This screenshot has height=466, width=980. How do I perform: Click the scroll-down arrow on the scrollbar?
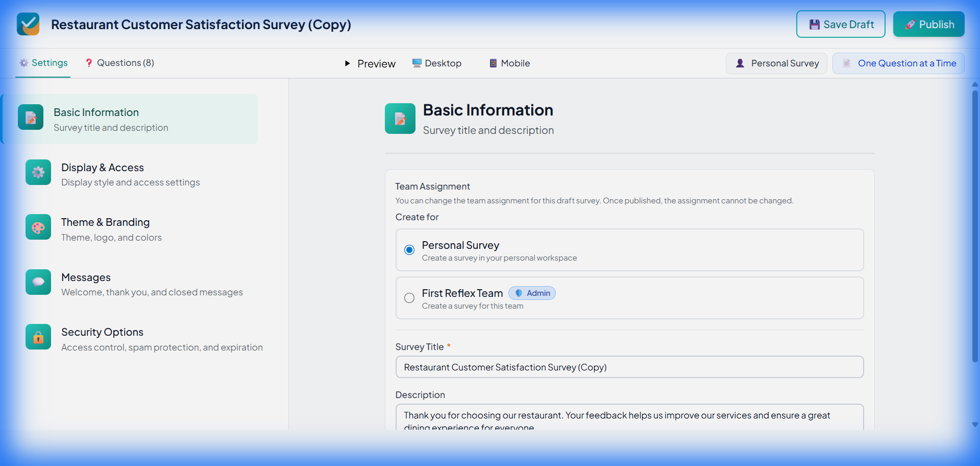pyautogui.click(x=975, y=425)
